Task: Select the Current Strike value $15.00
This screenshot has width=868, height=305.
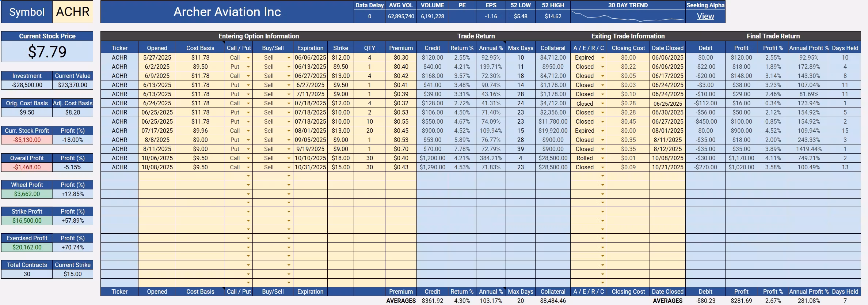Action: [x=73, y=274]
